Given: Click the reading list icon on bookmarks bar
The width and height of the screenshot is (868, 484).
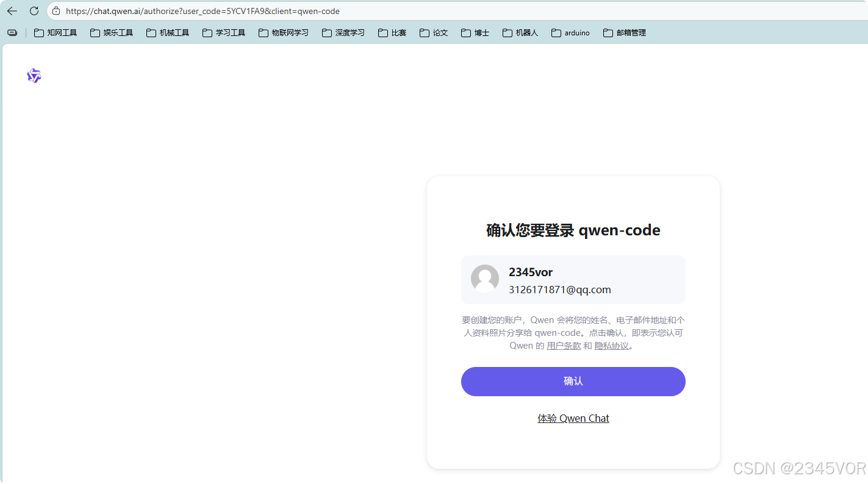Looking at the screenshot, I should coord(12,32).
